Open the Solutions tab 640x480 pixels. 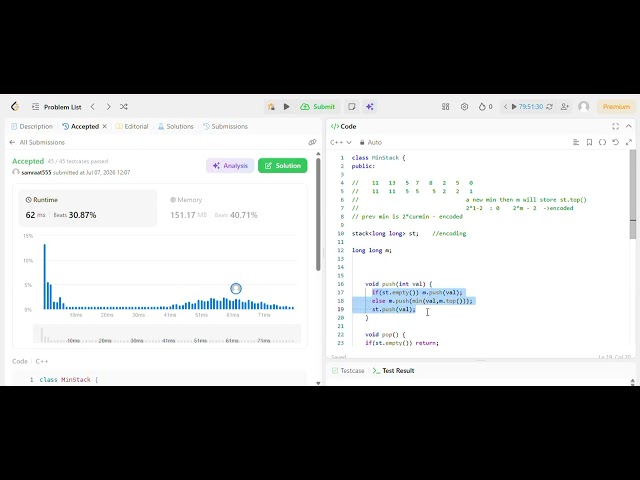(176, 127)
